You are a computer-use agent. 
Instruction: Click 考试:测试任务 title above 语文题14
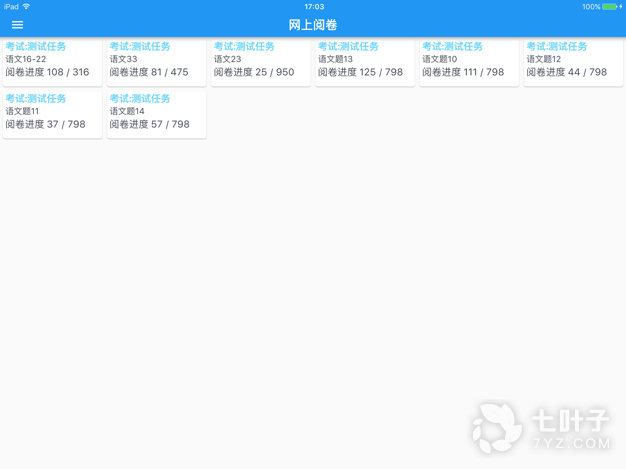pyautogui.click(x=140, y=99)
